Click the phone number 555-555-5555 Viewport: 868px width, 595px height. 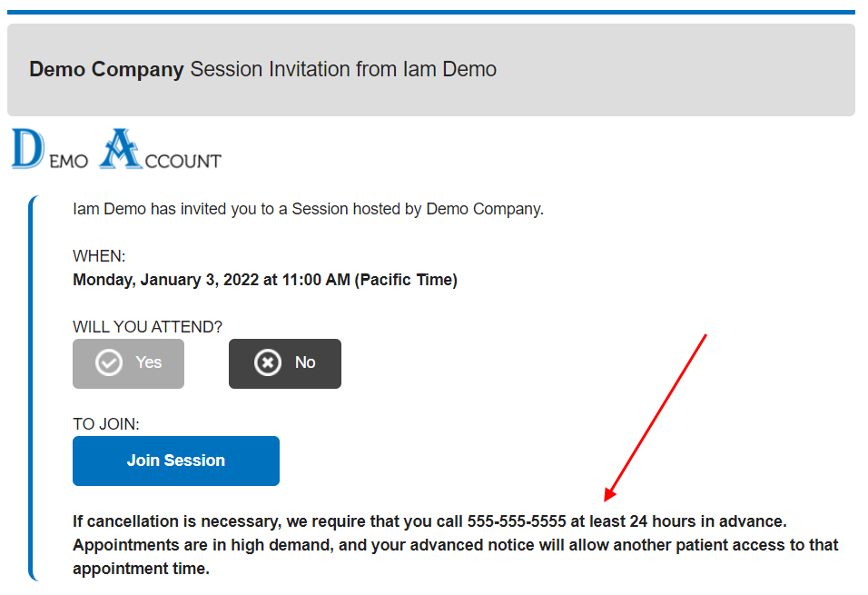[517, 521]
